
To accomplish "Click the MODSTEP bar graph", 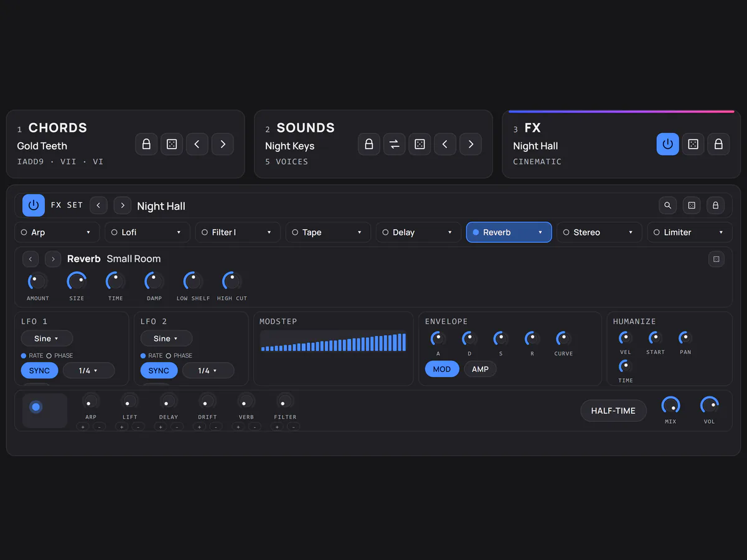I will 334,342.
